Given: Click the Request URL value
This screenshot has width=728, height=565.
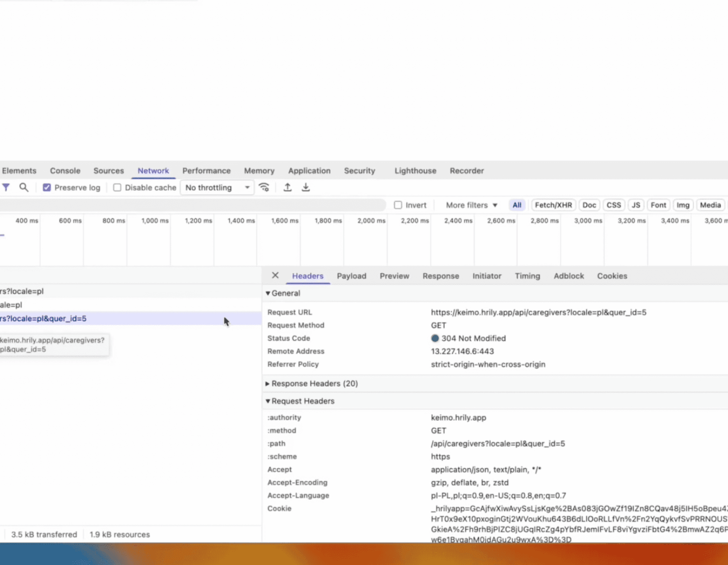Looking at the screenshot, I should [x=538, y=312].
